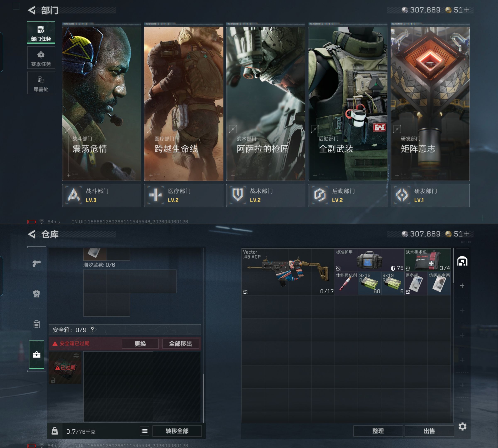
Task: Switch to 赛季任务 tab
Action: tap(41, 58)
